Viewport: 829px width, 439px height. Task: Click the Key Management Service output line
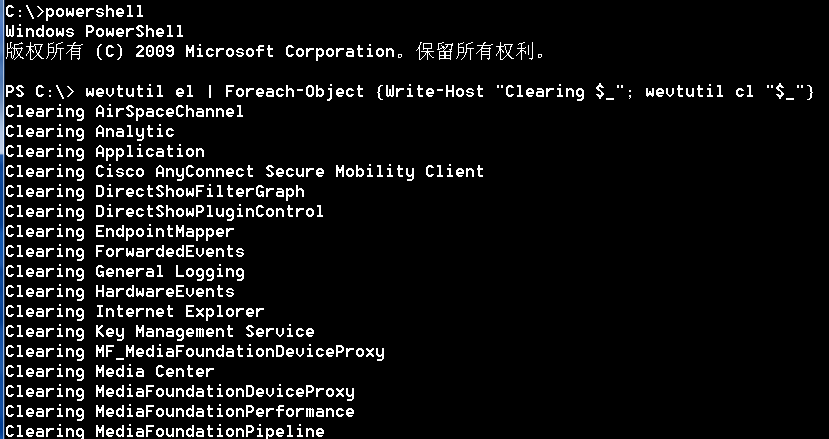(x=159, y=332)
